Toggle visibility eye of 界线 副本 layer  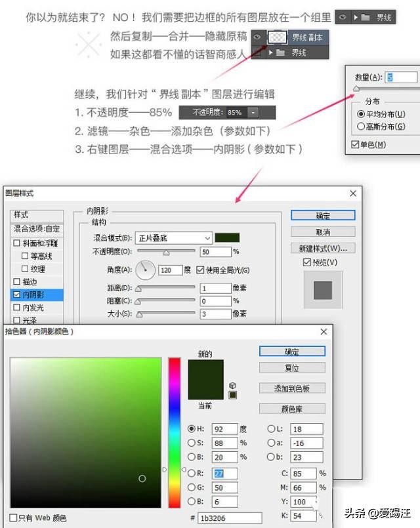pos(257,37)
